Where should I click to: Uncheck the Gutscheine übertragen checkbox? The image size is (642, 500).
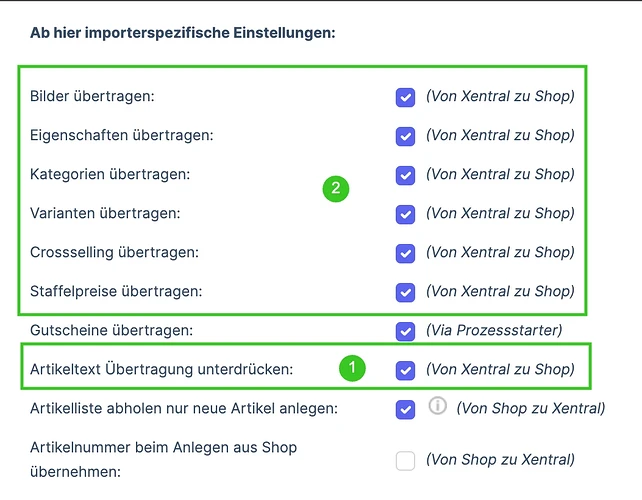(x=405, y=331)
